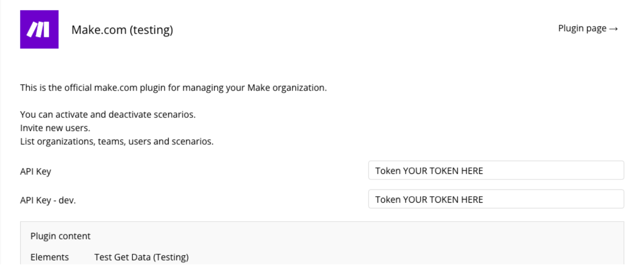This screenshot has width=644, height=277.
Task: Click the arrow icon next to Plugin page
Action: coord(614,28)
